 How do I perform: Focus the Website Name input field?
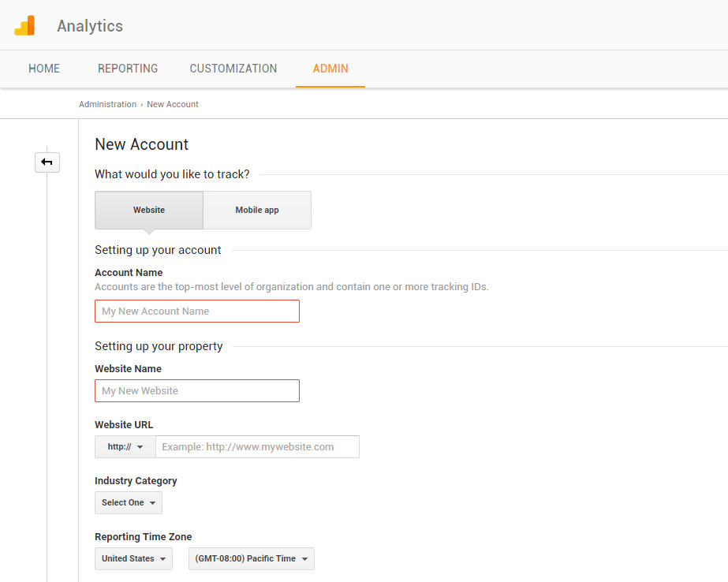pyautogui.click(x=197, y=391)
